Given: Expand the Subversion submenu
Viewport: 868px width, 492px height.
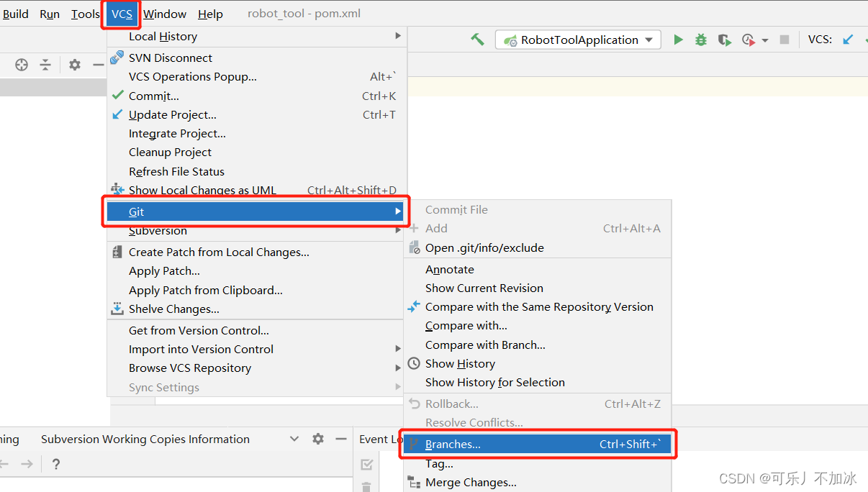Looking at the screenshot, I should pyautogui.click(x=257, y=230).
